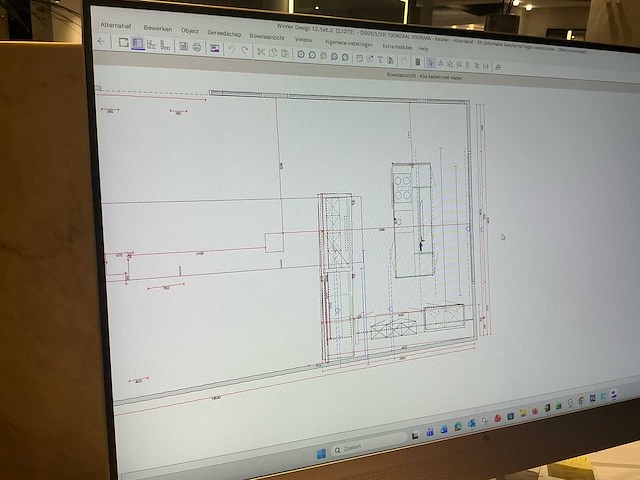Click the save diskette icon
Screen dimensions: 640x480
click(x=183, y=46)
